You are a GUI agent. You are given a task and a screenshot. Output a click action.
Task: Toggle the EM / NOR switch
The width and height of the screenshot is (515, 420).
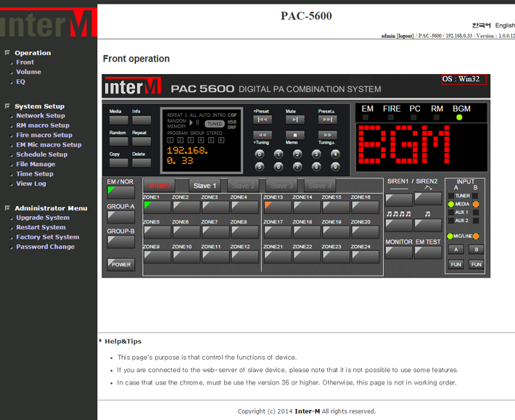(x=120, y=192)
